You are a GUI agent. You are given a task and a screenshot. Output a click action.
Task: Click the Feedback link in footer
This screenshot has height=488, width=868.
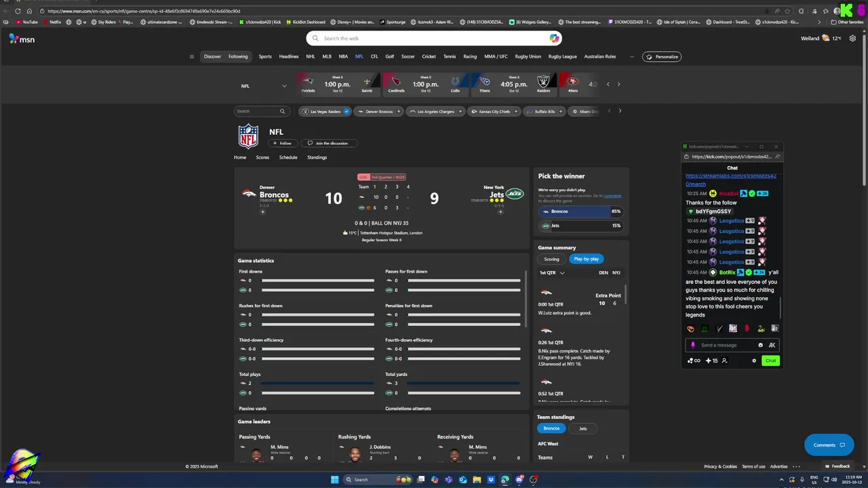(837, 466)
